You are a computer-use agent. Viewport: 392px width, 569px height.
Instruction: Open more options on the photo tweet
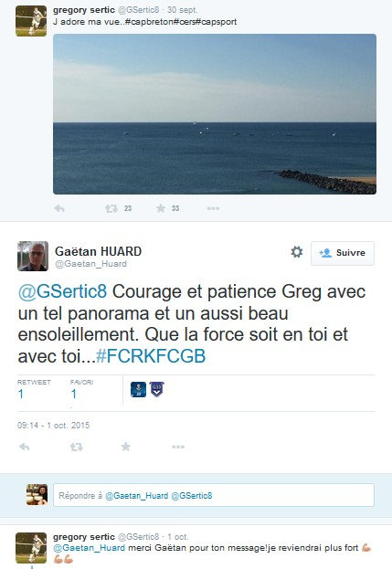[x=213, y=208]
